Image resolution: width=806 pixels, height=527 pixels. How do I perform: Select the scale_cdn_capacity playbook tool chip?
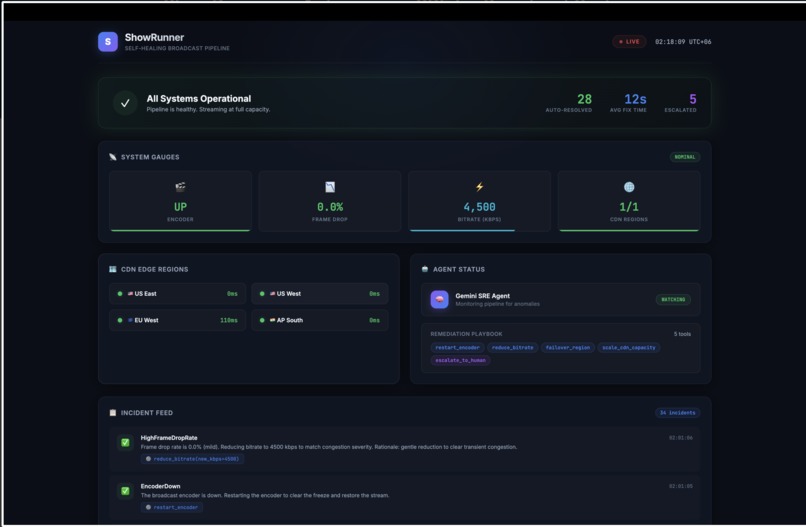click(629, 348)
